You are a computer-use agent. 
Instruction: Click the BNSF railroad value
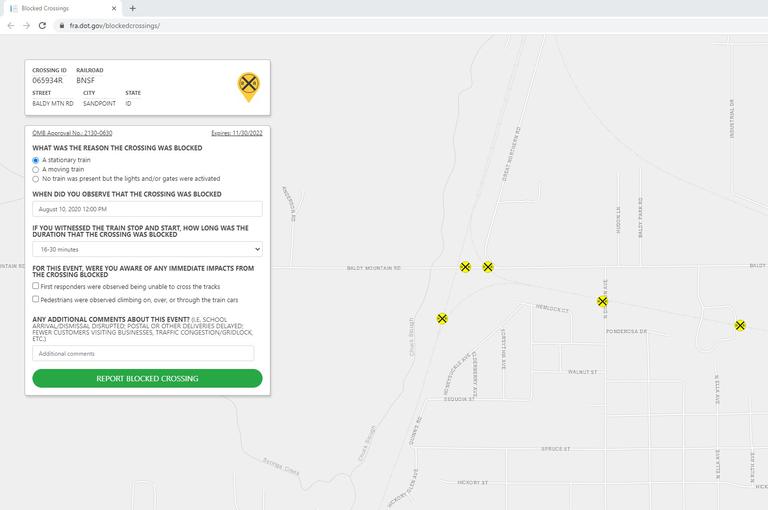click(85, 80)
